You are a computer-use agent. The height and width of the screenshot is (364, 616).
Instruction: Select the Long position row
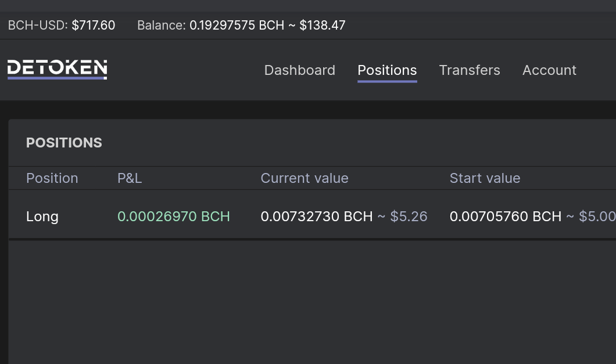(312, 217)
